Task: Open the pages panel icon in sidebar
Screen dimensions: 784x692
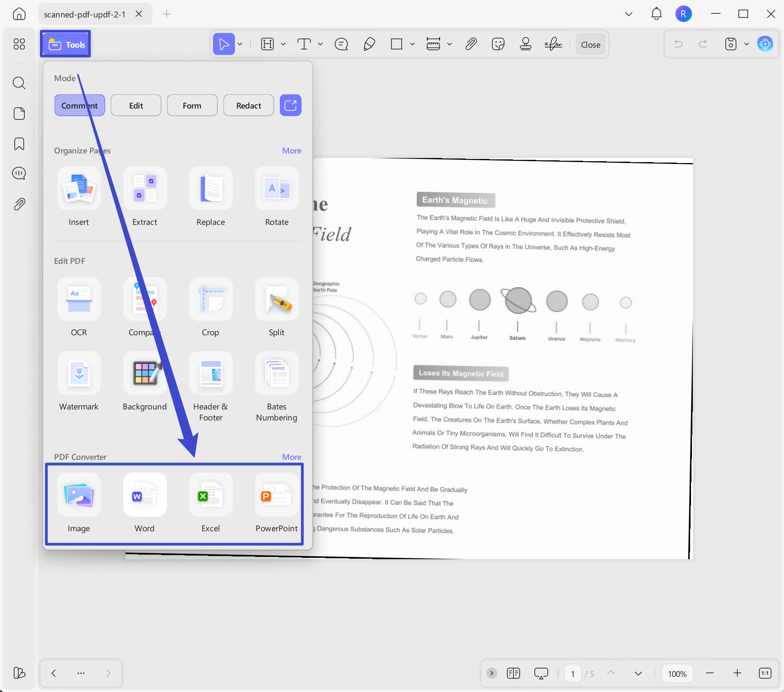Action: [x=19, y=114]
